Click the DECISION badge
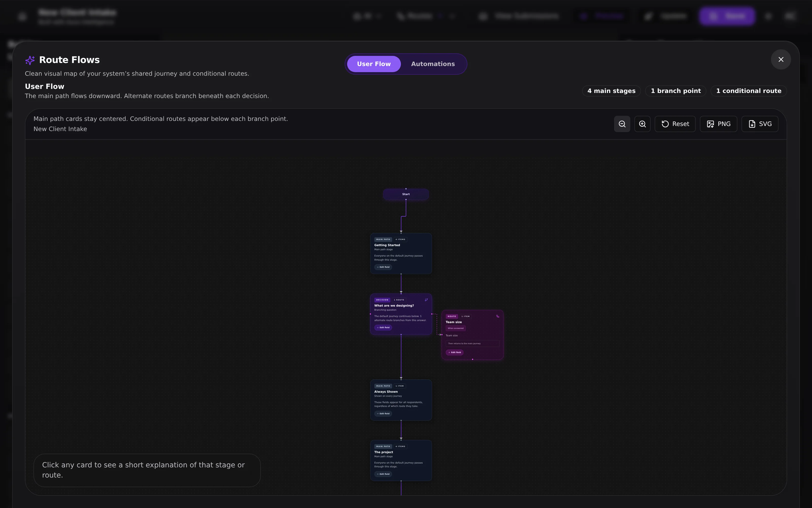 click(x=382, y=300)
